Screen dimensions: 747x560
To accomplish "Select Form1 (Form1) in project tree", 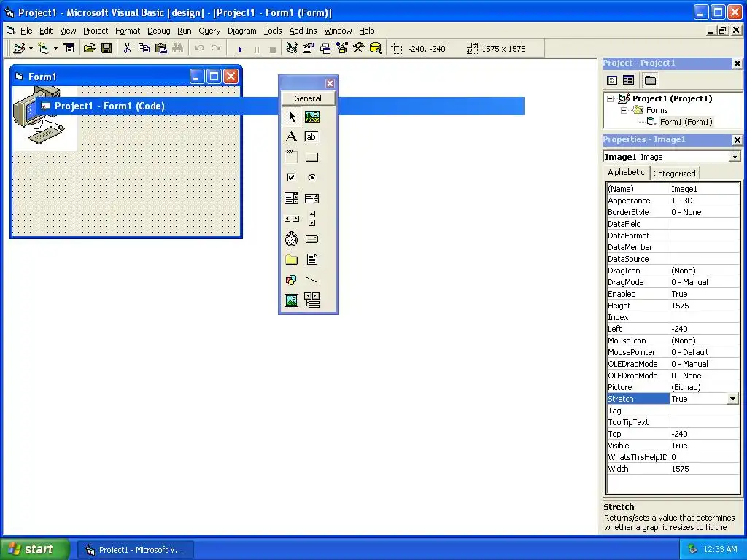I will click(x=686, y=122).
